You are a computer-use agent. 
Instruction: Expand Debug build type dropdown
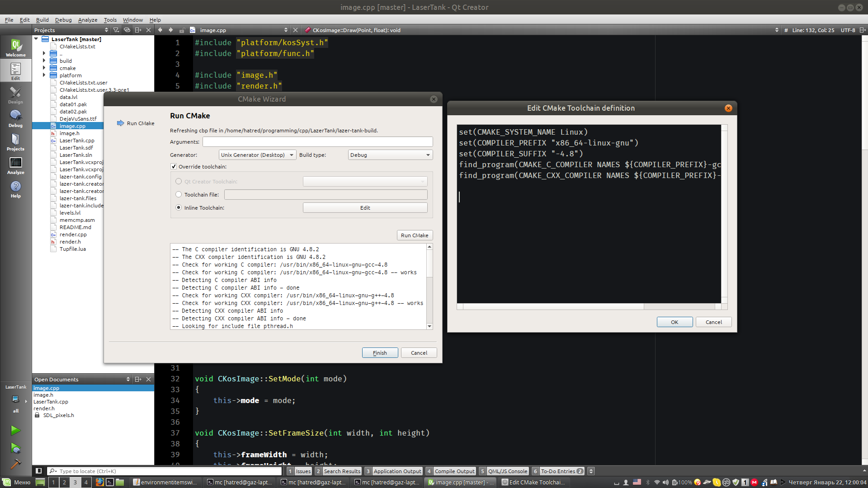click(x=427, y=155)
